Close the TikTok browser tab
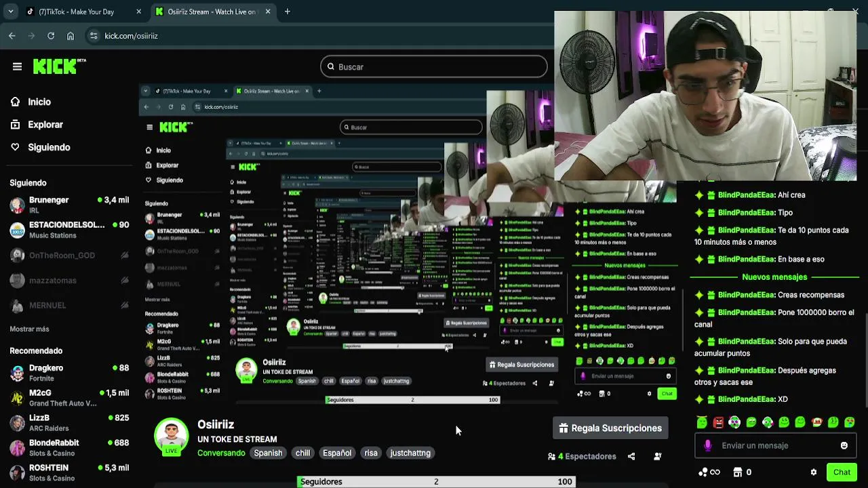The image size is (868, 488). click(139, 12)
